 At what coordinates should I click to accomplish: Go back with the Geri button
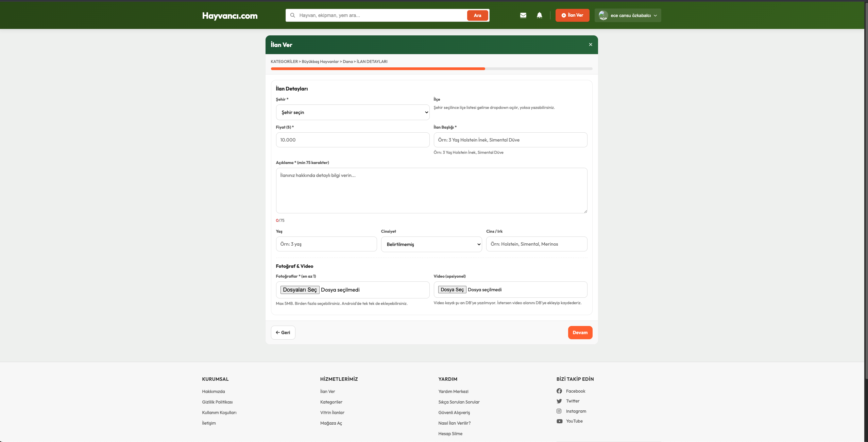click(283, 332)
